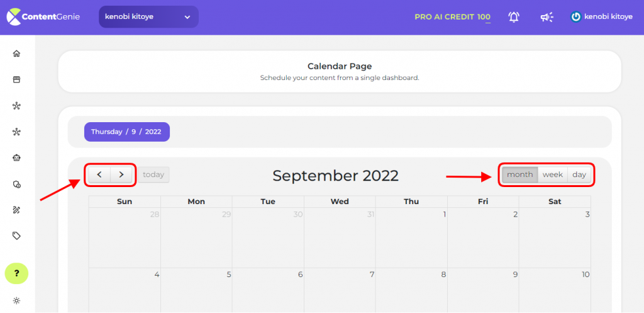Switch calendar to week view
Viewport: 644px width, 313px height.
(x=552, y=175)
